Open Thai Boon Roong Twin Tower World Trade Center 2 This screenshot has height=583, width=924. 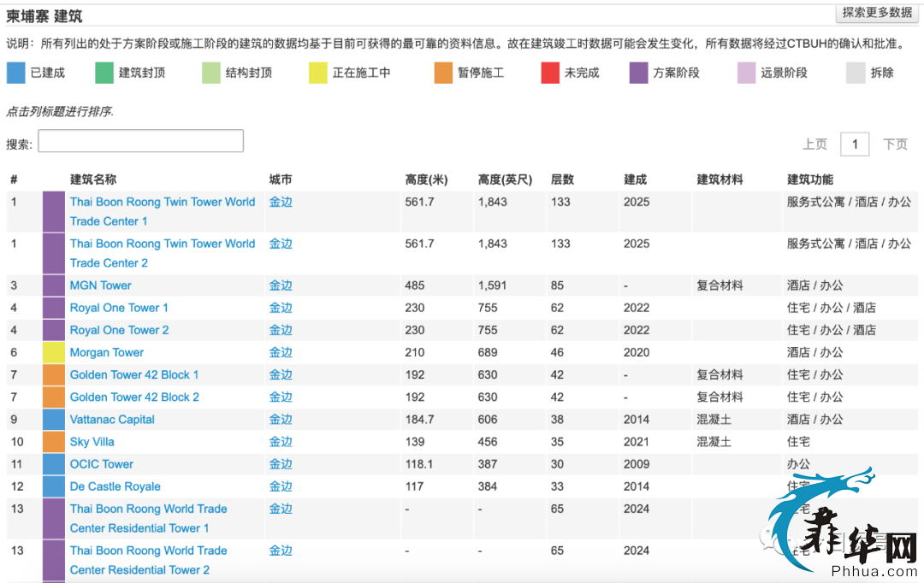163,253
